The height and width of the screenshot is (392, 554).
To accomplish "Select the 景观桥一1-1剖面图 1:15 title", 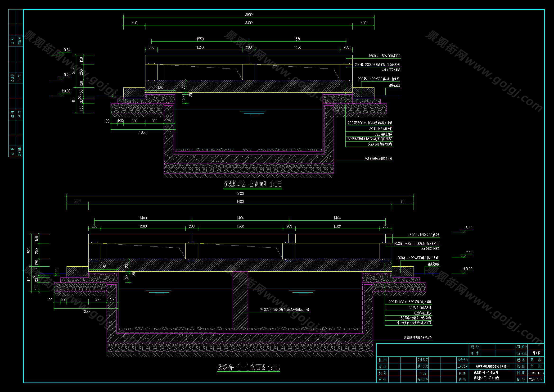I will [248, 368].
